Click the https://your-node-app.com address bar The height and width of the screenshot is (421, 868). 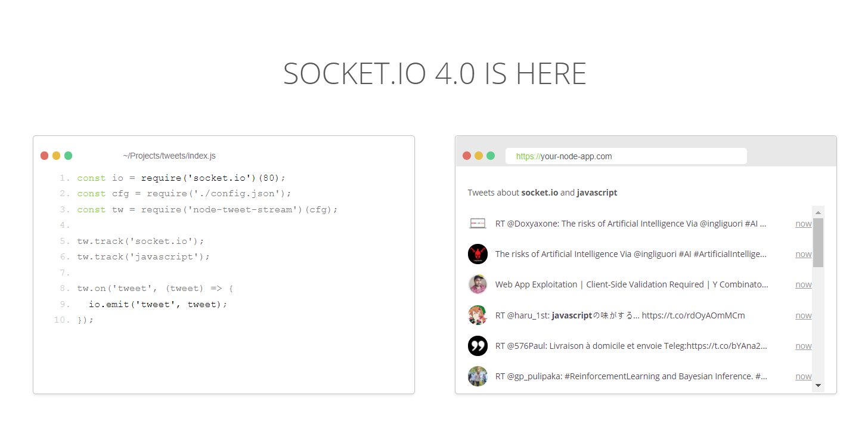point(626,156)
